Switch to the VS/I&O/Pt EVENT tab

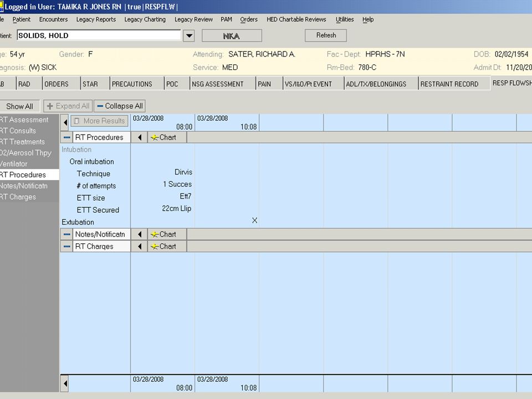pos(313,84)
